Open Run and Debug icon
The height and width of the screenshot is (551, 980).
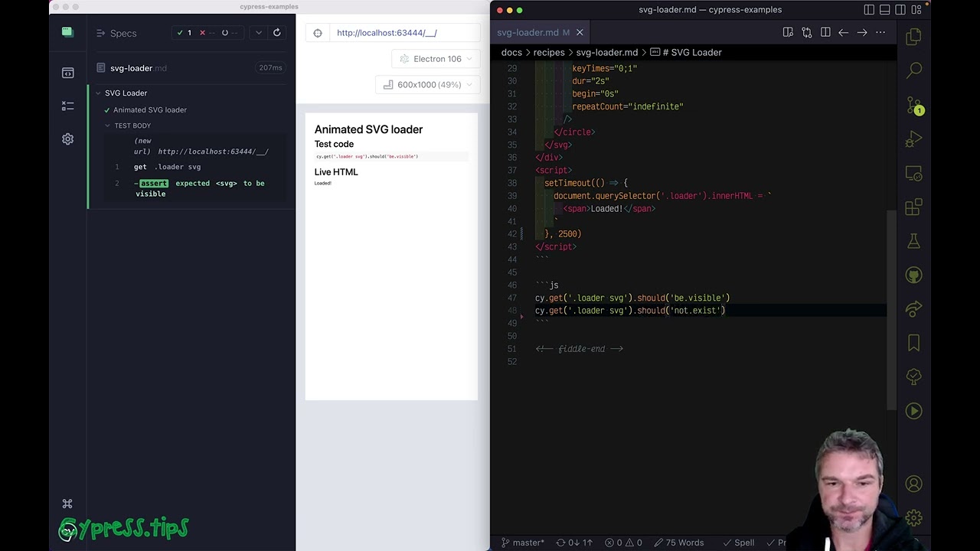tap(913, 139)
